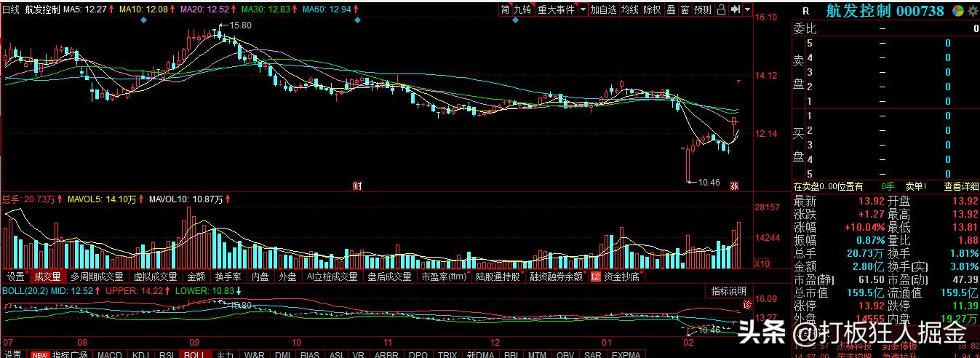Click the 重大事件 major events button
The image size is (980, 358).
coord(557,9)
